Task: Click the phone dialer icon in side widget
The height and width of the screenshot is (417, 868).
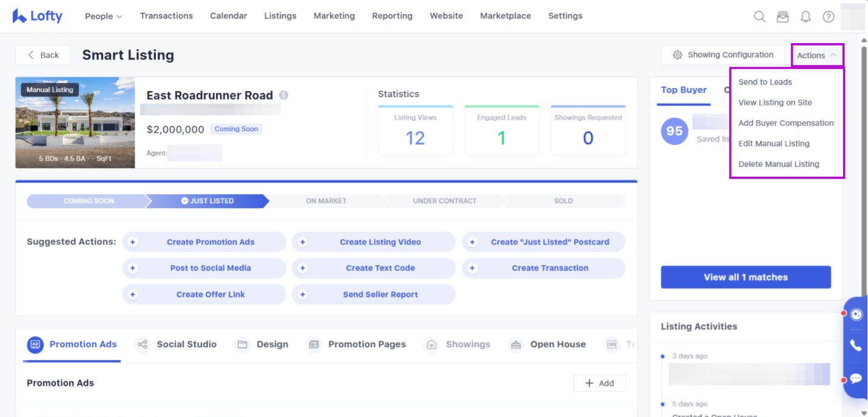Action: pyautogui.click(x=856, y=346)
